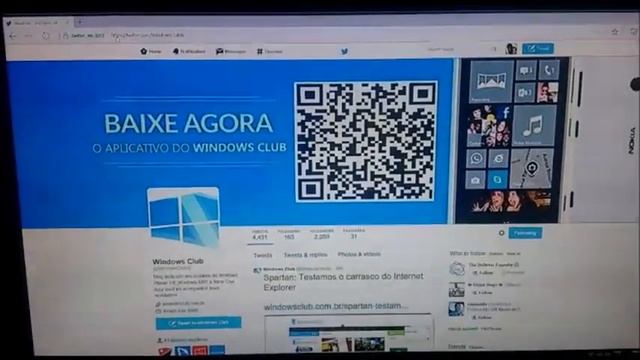Click the QR code header banner
Screen dimensions: 640x360
pyautogui.click(x=365, y=141)
